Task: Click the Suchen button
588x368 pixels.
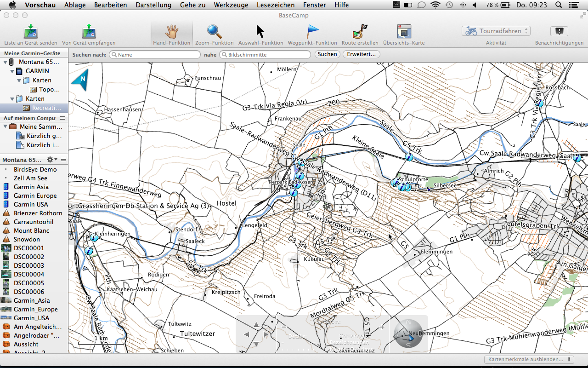Action: [x=327, y=54]
